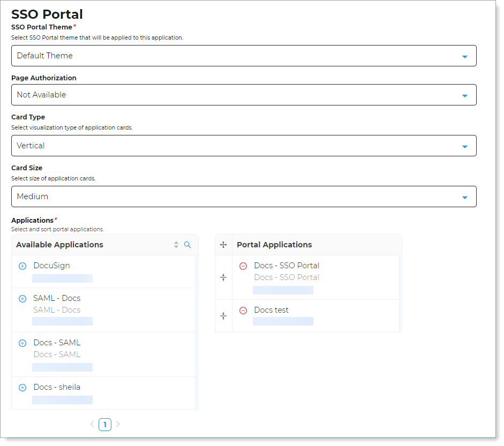Add DocuSign using its plus icon

coord(22,266)
